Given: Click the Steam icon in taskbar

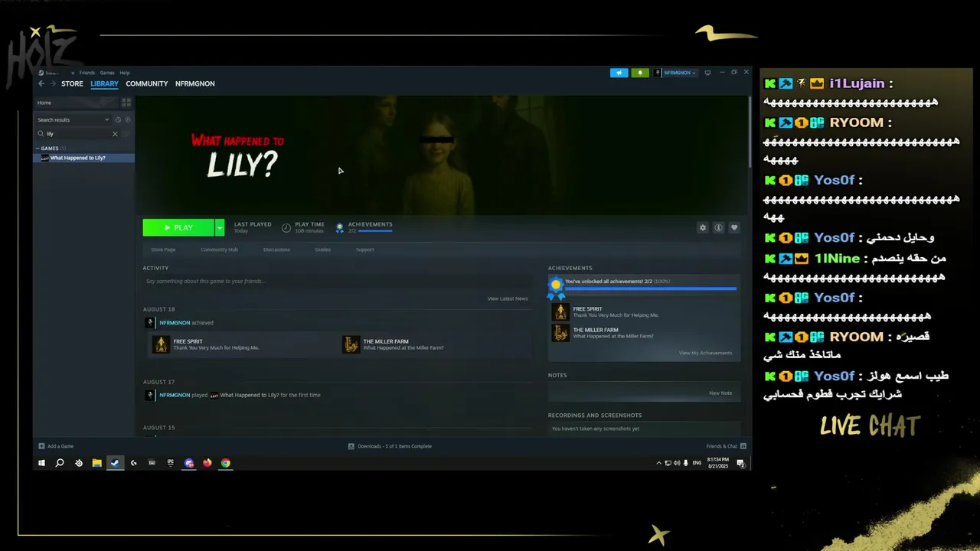Looking at the screenshot, I should pyautogui.click(x=116, y=463).
